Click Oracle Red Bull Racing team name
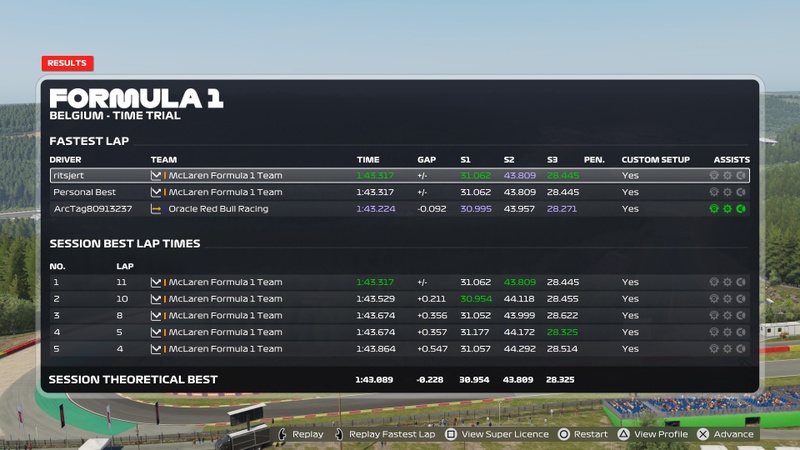Viewport: 800px width, 450px height. 218,209
